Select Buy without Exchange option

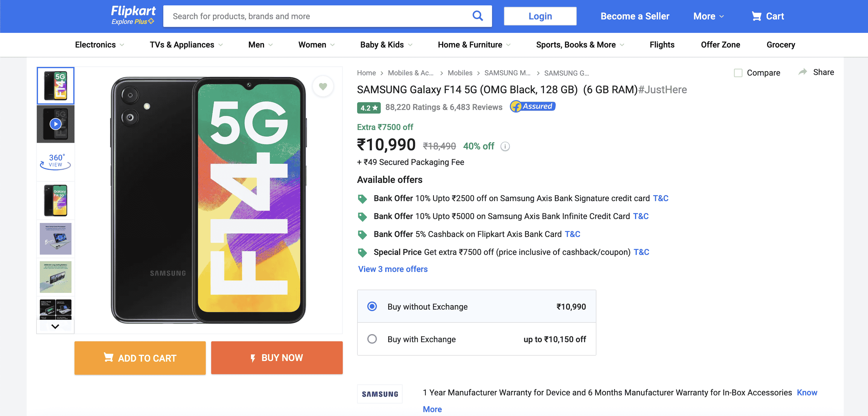[372, 306]
